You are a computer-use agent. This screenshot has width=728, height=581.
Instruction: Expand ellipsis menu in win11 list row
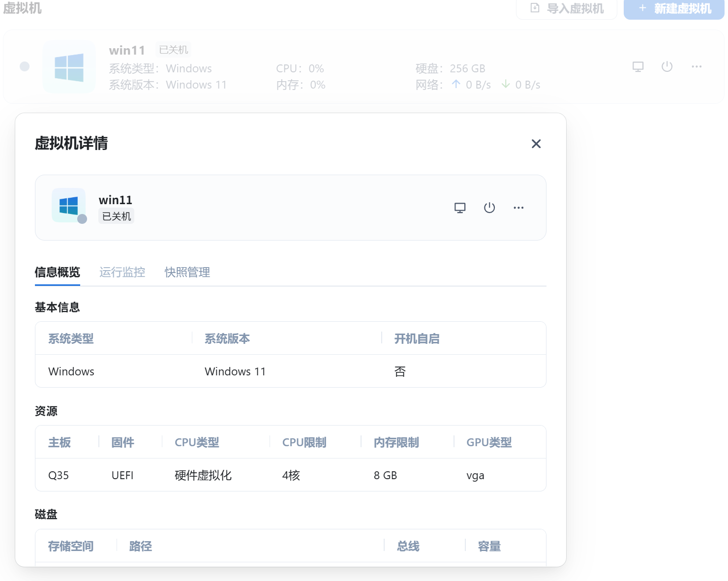[x=697, y=67]
